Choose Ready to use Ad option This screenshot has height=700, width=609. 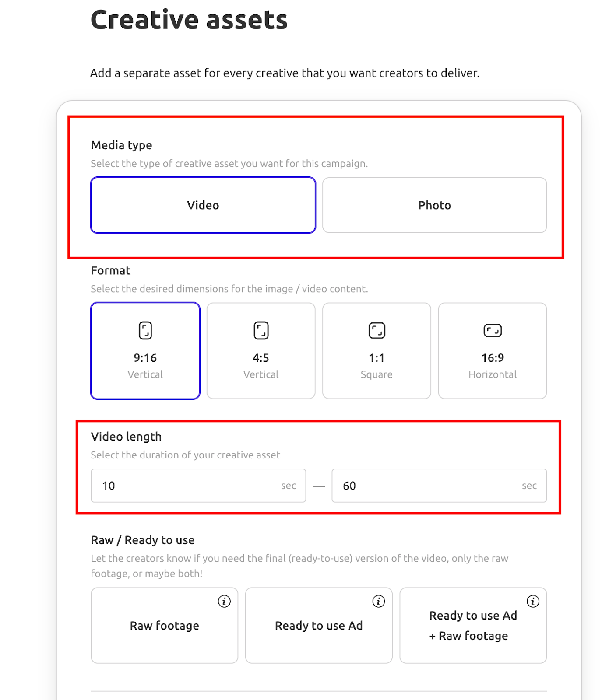click(x=319, y=625)
